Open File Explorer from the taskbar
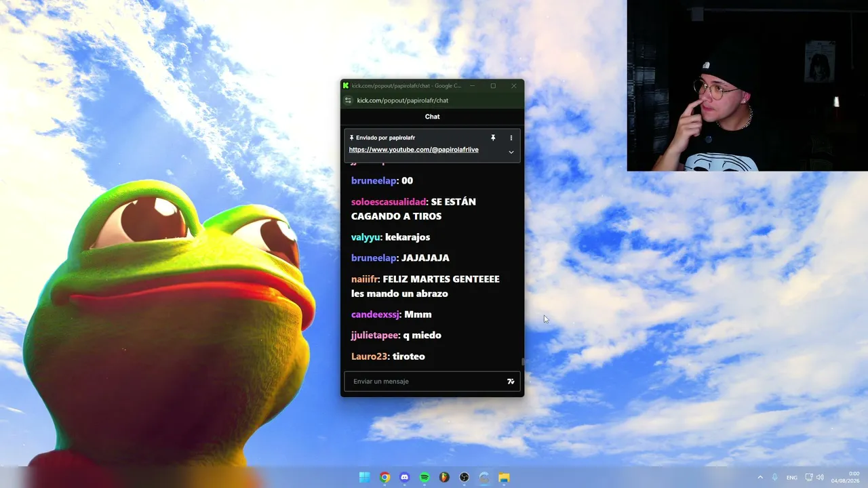Viewport: 868px width, 488px height. (x=504, y=477)
